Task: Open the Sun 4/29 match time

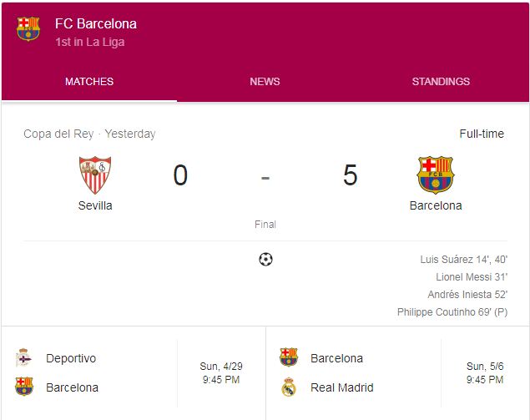Action: coord(221,372)
